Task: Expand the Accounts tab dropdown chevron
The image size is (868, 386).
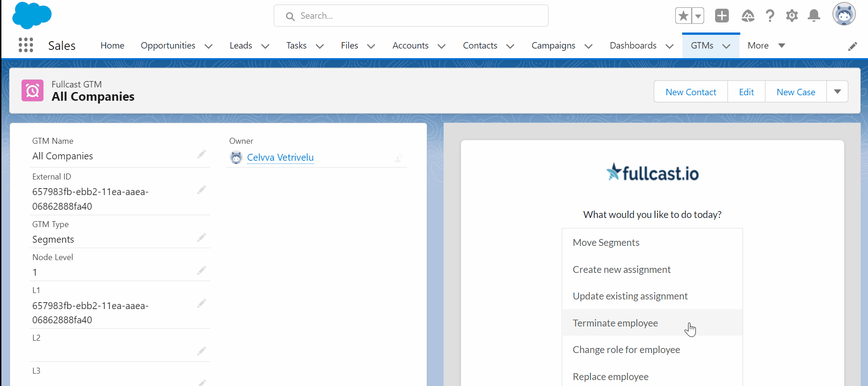Action: pyautogui.click(x=442, y=46)
